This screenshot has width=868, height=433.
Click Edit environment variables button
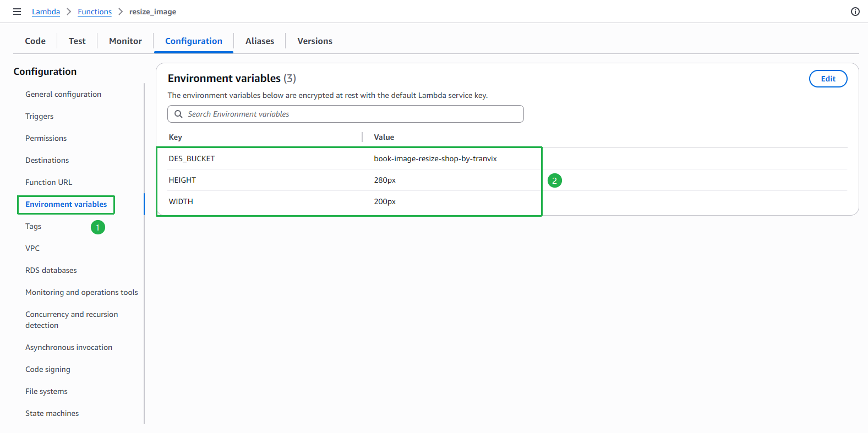click(828, 79)
